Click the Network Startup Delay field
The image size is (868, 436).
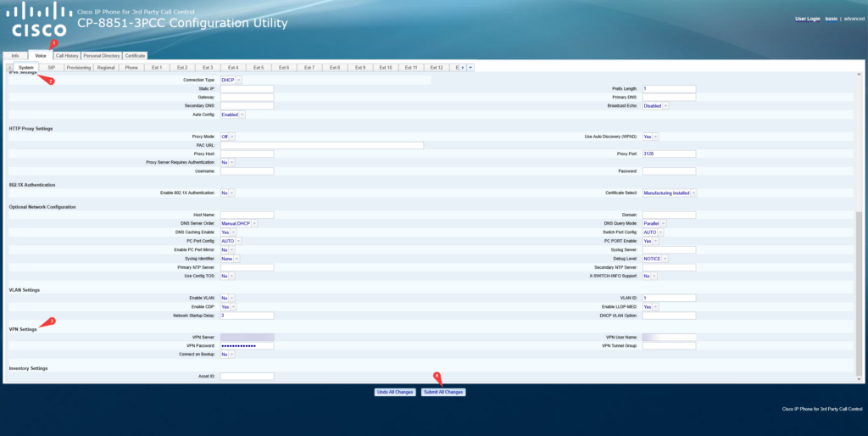coord(247,316)
